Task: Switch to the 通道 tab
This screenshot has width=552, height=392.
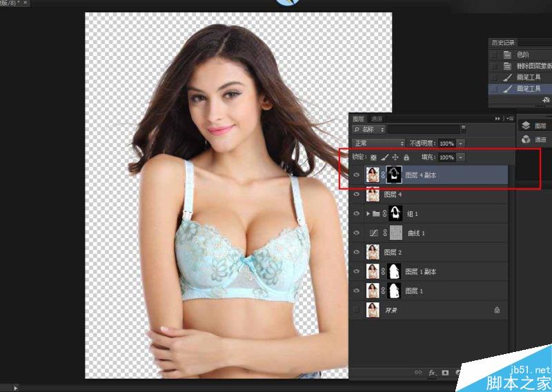Action: point(377,119)
